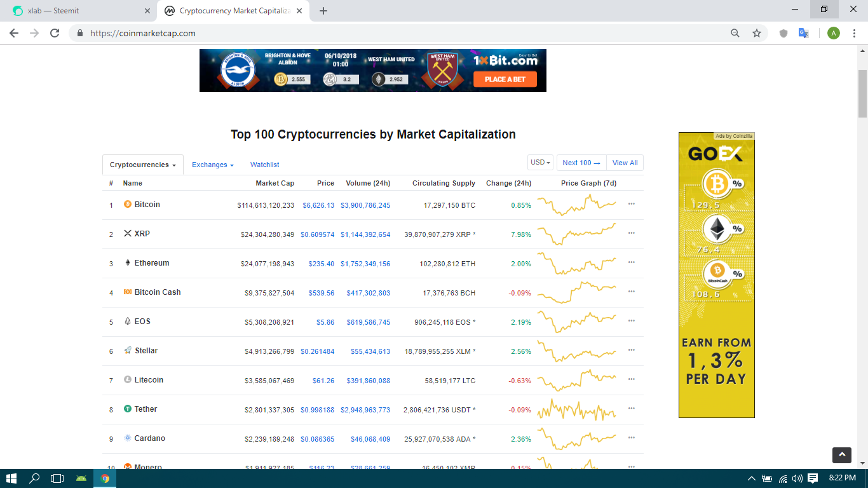Open the Chrome three-dot menu
This screenshot has width=868, height=488.
(854, 33)
